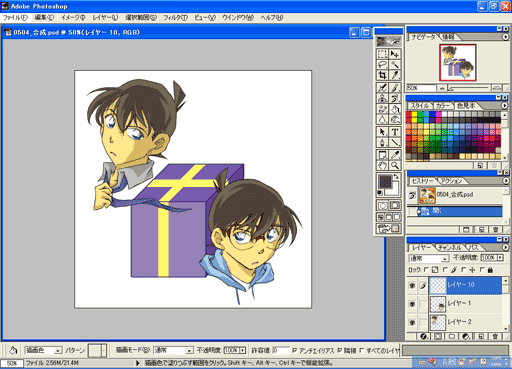Switch to カラー tab
The height and width of the screenshot is (369, 512).
pos(443,106)
